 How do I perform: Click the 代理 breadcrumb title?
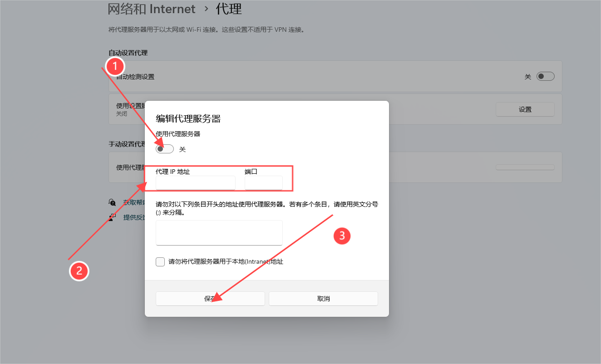pos(228,9)
